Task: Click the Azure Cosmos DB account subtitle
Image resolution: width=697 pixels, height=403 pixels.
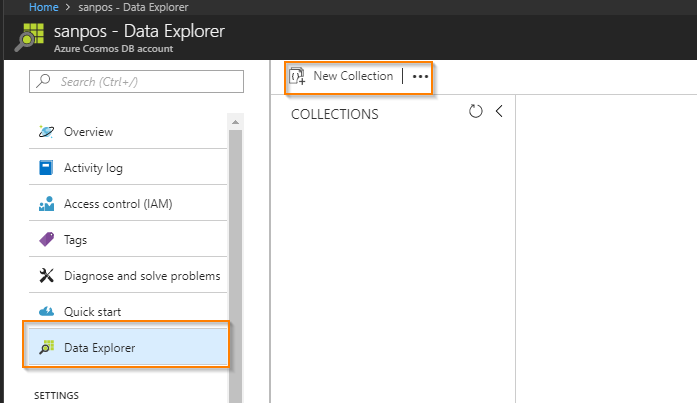Action: (x=113, y=49)
